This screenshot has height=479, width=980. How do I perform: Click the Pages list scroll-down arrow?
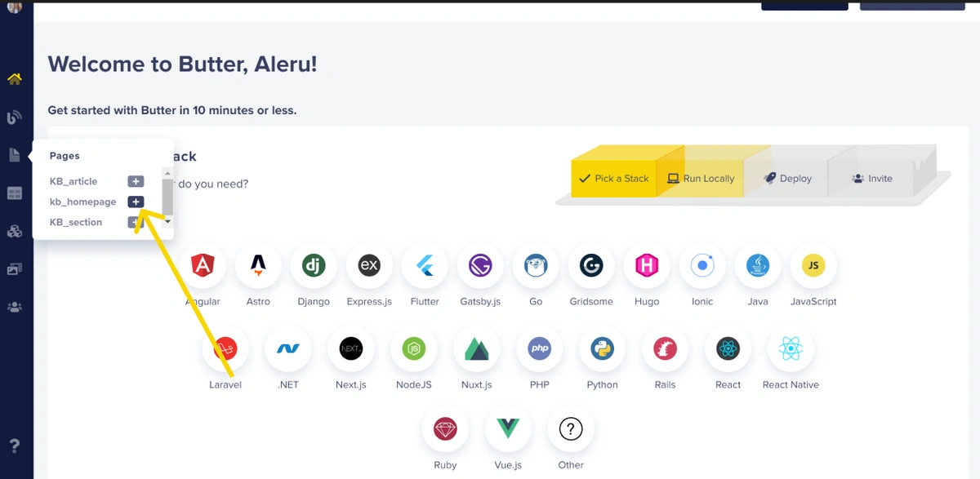(x=167, y=221)
